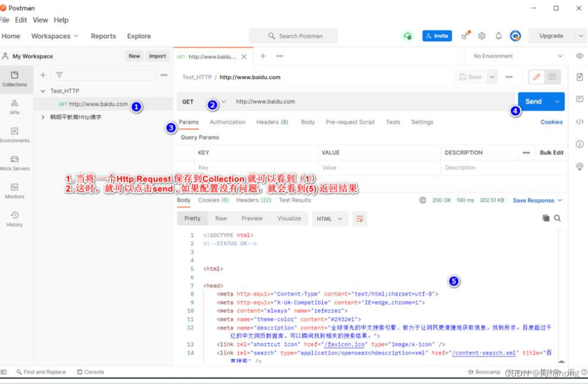Click the cloud sync status icon
This screenshot has height=384, width=588.
[x=407, y=36]
